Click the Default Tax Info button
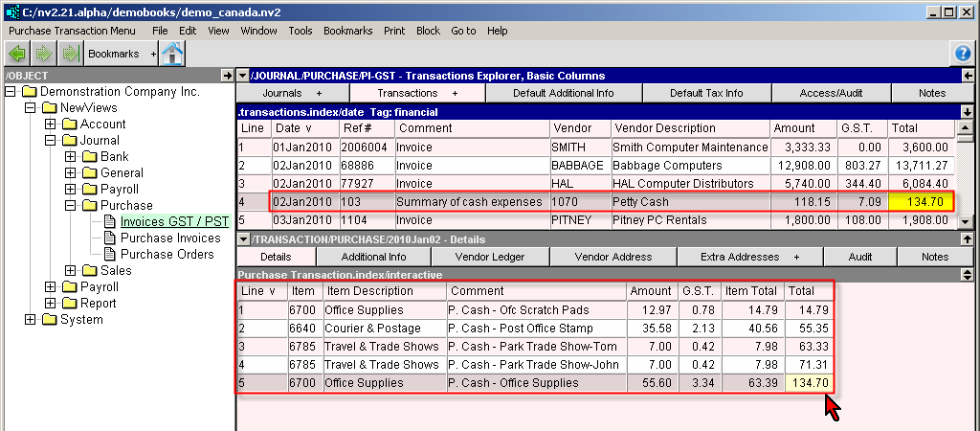This screenshot has width=980, height=431. (706, 93)
